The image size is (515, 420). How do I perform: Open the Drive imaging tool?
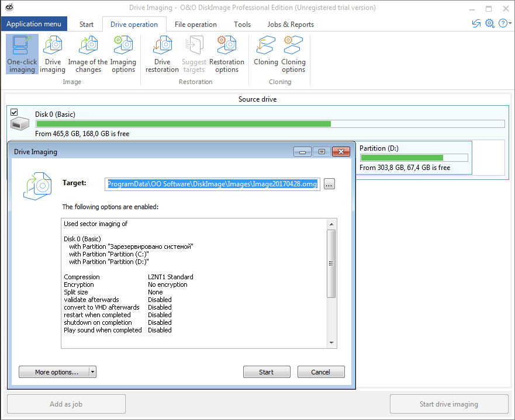tap(53, 54)
